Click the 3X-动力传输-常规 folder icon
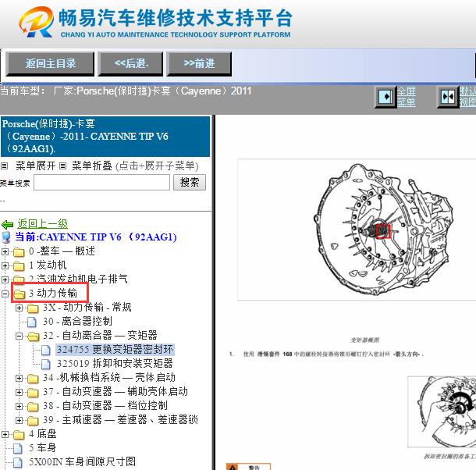 pos(33,308)
